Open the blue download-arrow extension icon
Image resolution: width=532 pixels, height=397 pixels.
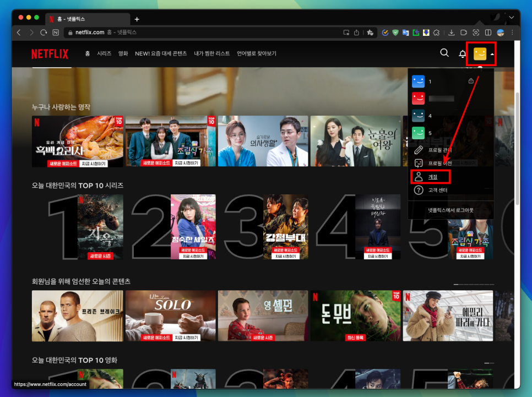tap(426, 32)
